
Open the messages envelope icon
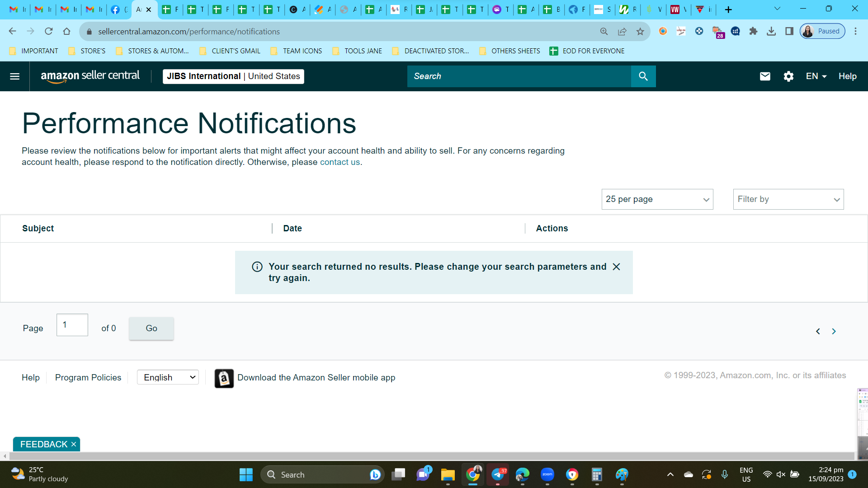click(x=765, y=76)
